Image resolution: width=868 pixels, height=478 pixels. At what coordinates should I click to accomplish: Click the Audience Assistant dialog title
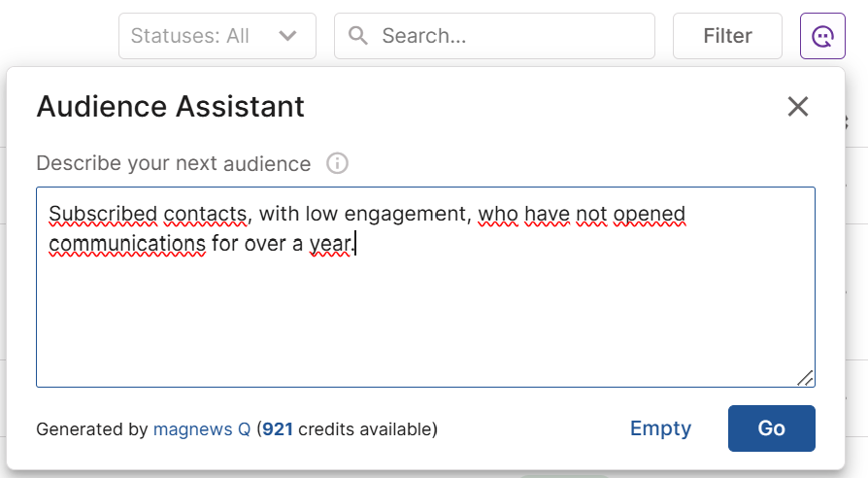(x=171, y=107)
